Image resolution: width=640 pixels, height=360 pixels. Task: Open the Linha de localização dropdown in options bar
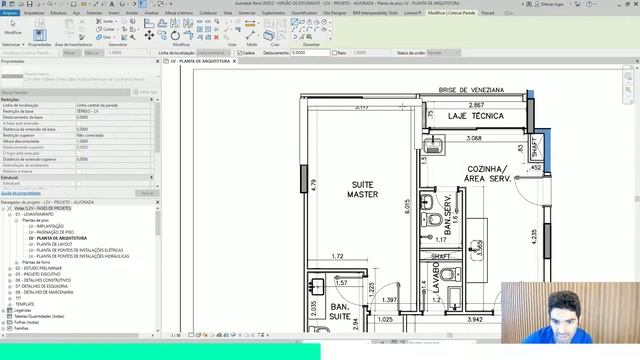click(212, 53)
